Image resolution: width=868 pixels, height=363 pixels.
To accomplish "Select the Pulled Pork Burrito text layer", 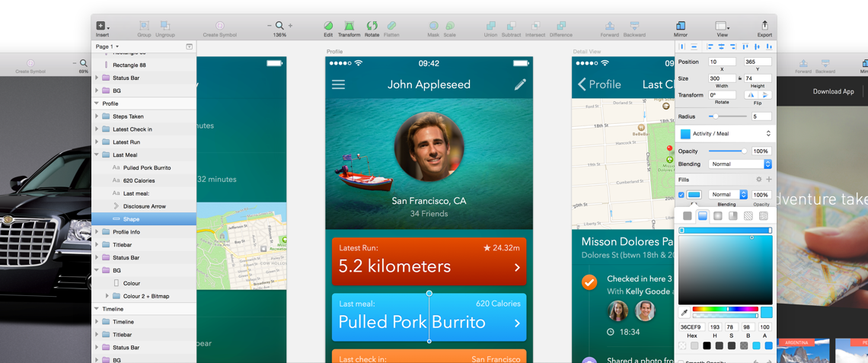I will 146,167.
